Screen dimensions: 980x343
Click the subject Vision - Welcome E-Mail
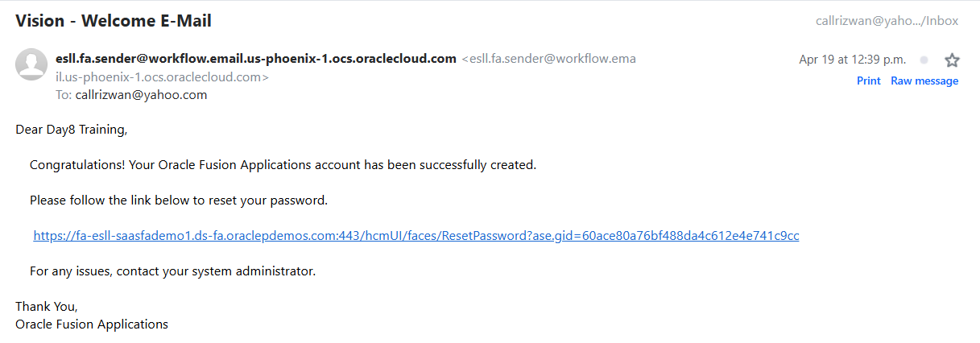[114, 21]
